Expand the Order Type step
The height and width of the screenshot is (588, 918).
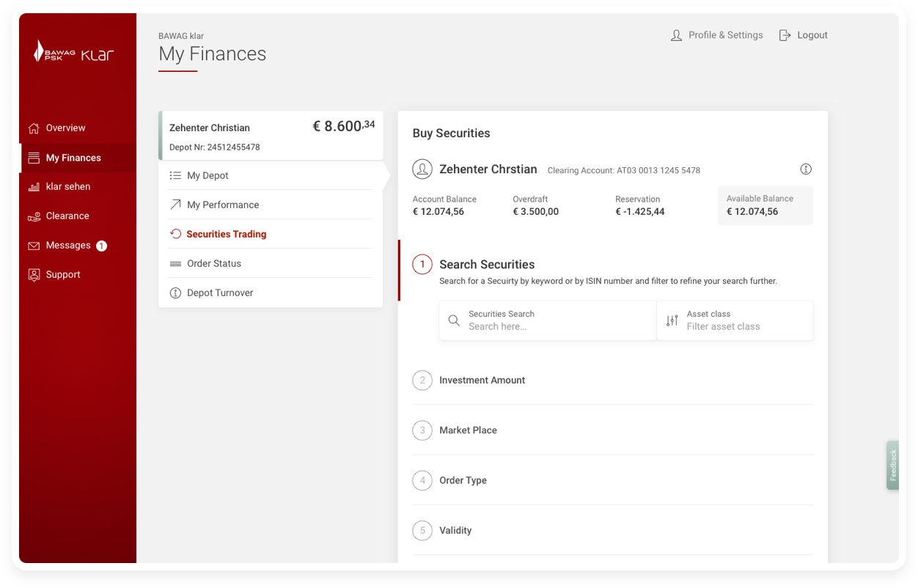coord(463,480)
